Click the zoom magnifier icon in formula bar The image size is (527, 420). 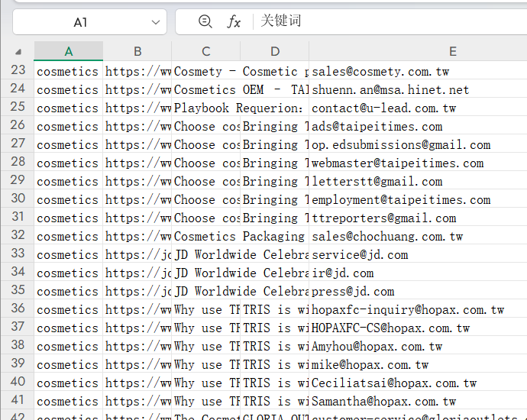pyautogui.click(x=205, y=22)
